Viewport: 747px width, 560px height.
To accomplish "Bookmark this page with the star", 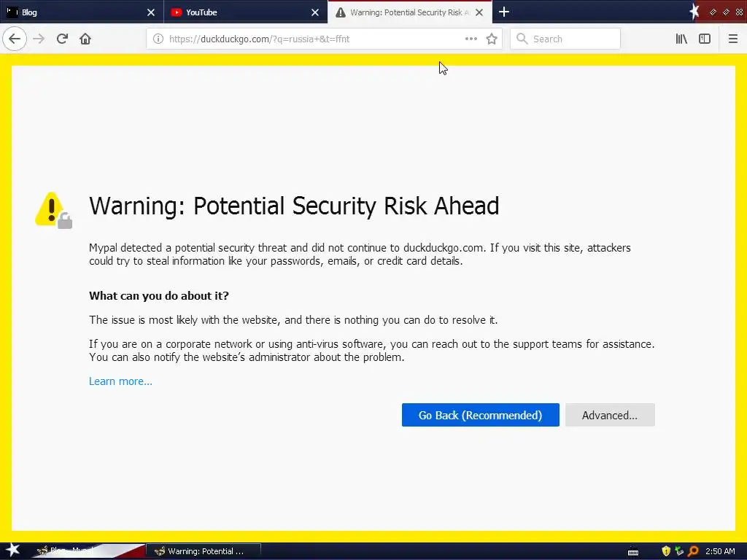I will point(492,39).
